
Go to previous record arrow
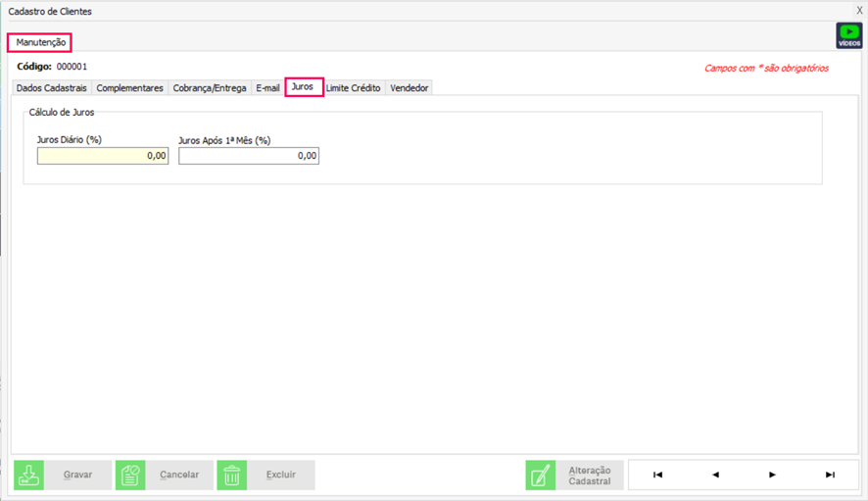(x=715, y=476)
